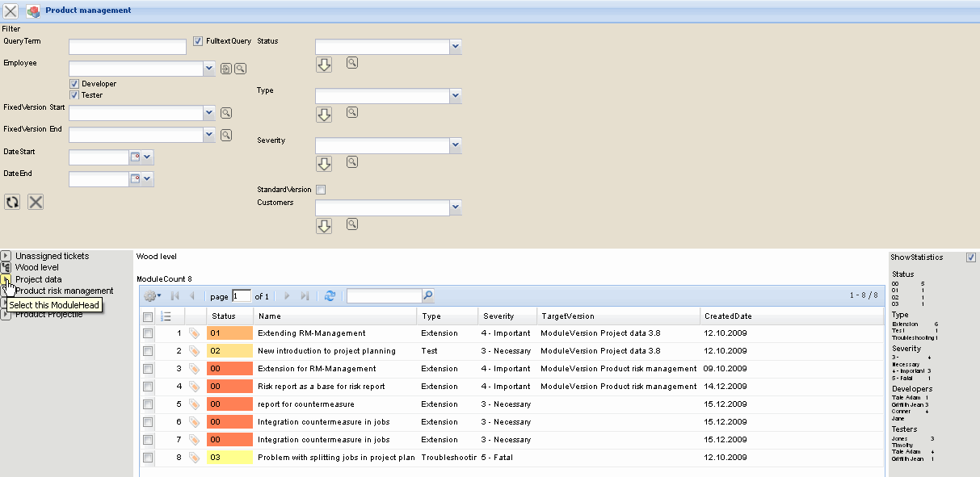Image resolution: width=980 pixels, height=477 pixels.
Task: Click the down arrow button under Status
Action: (324, 65)
